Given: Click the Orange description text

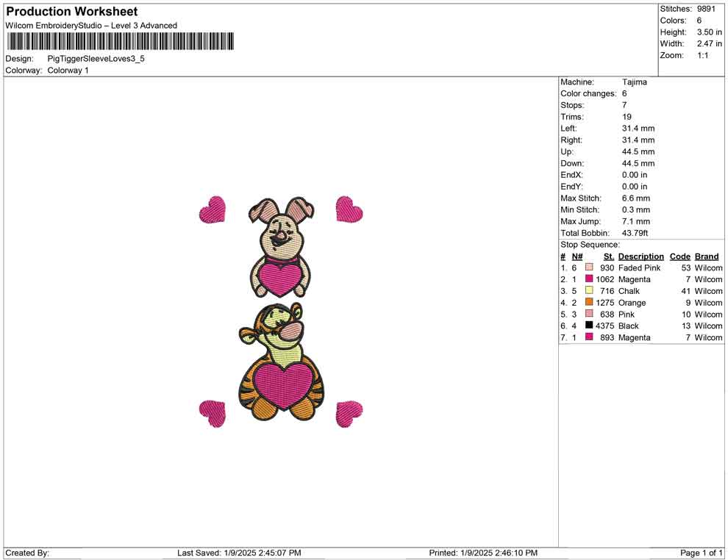Looking at the screenshot, I should tap(632, 303).
